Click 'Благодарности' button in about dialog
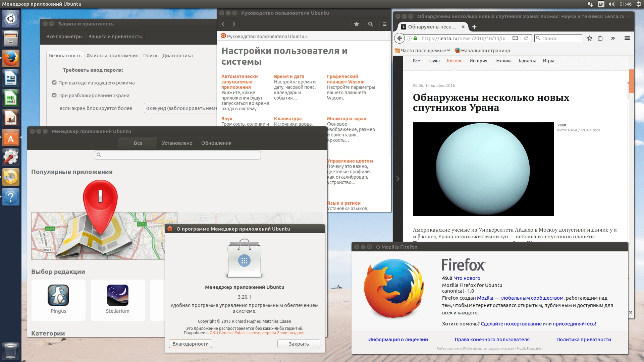Screen dimensions: 644x362 191,344
